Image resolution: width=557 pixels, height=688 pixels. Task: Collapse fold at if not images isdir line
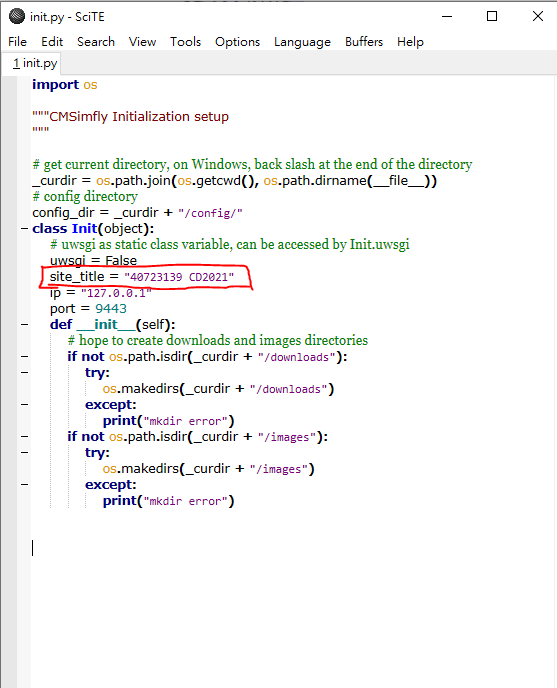[24, 437]
